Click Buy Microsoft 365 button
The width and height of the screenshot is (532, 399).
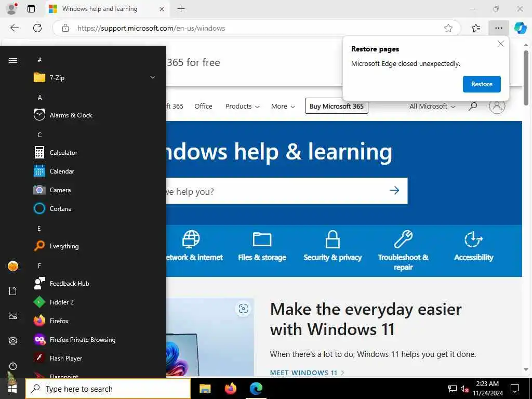336,106
